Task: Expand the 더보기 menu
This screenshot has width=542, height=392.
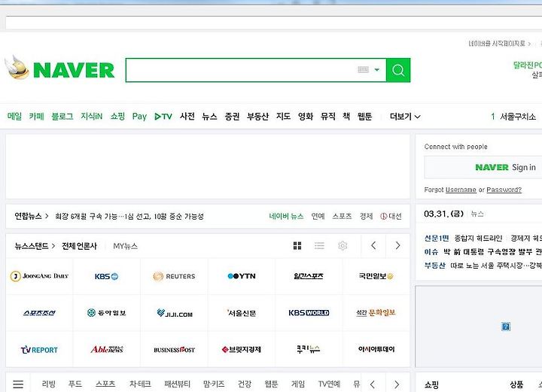Action: 405,117
